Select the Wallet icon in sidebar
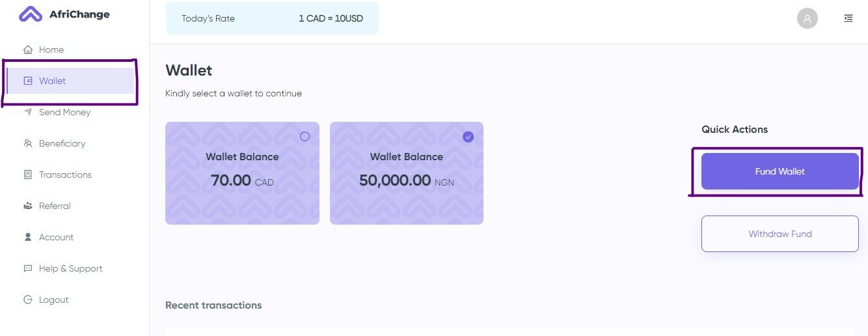 28,81
